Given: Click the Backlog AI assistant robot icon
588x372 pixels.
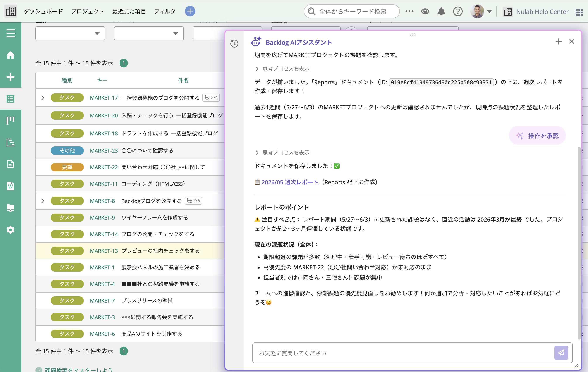Looking at the screenshot, I should (x=256, y=42).
